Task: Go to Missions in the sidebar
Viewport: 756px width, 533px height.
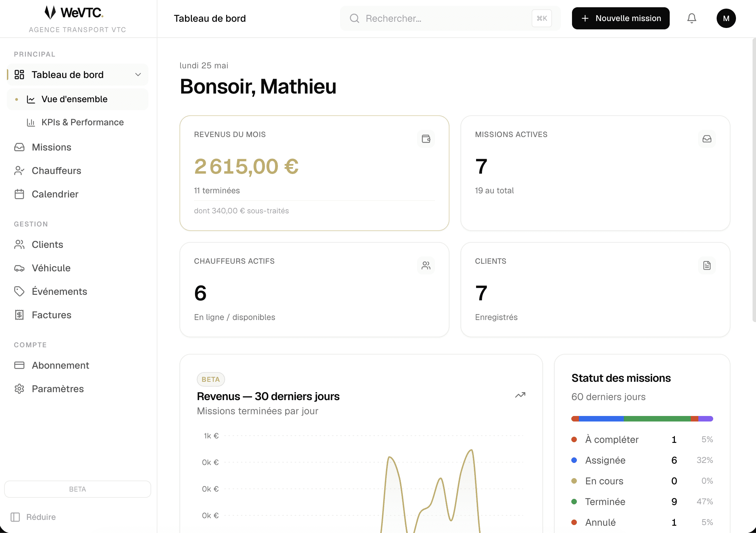Action: click(x=78, y=147)
